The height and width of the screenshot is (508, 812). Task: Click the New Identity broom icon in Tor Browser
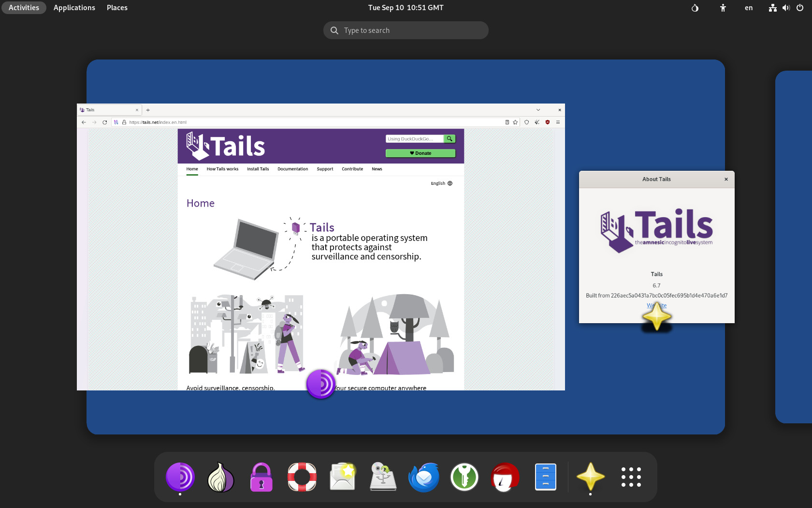click(x=537, y=122)
